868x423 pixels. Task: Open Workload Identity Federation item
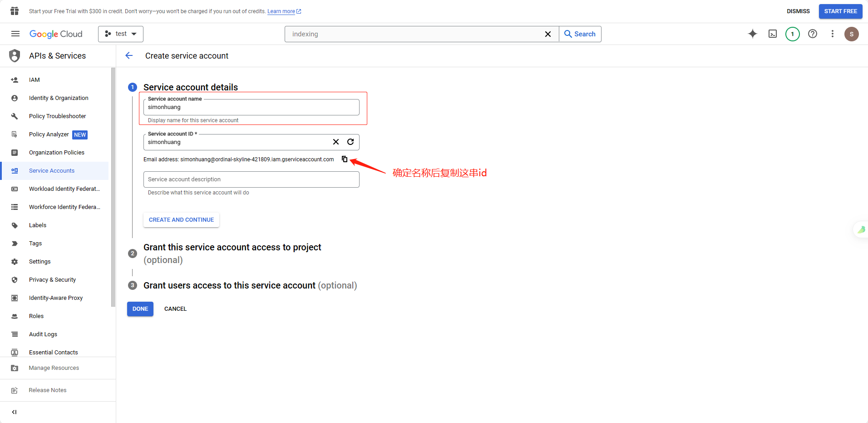coord(54,189)
